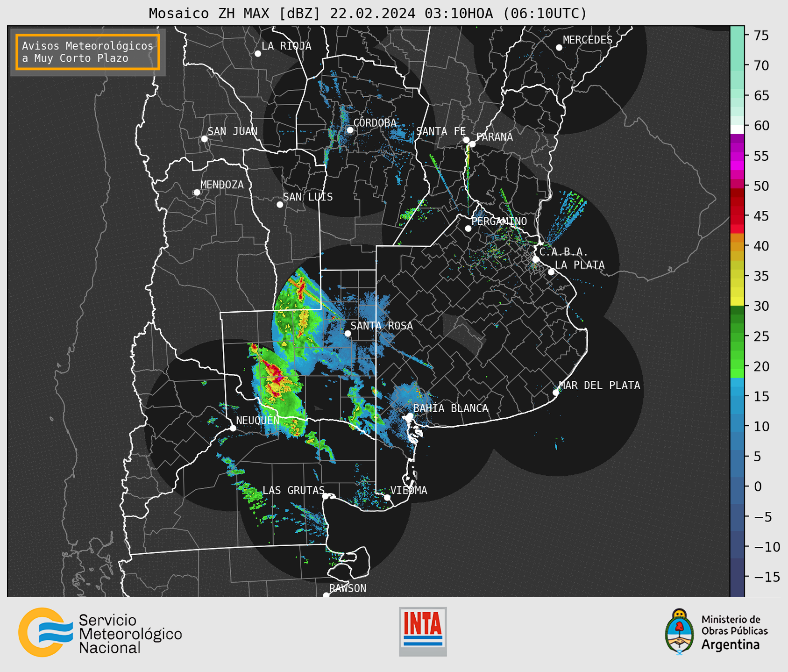
Task: Click the C.A.B.A. city marker dot
Action: point(536,259)
